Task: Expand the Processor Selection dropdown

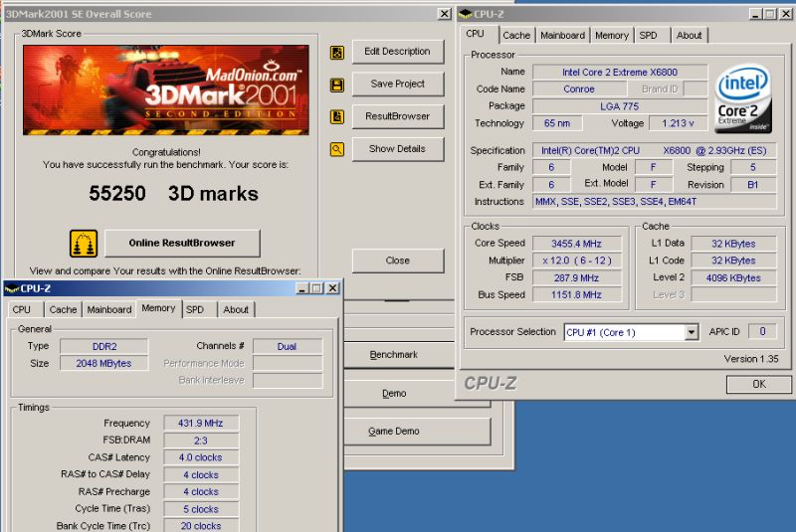Action: [x=691, y=332]
